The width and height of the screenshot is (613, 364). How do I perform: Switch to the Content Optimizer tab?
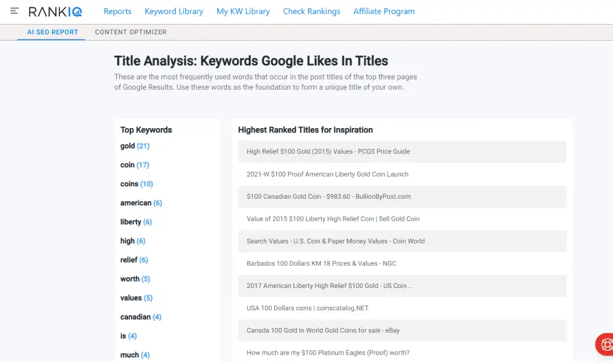click(131, 32)
